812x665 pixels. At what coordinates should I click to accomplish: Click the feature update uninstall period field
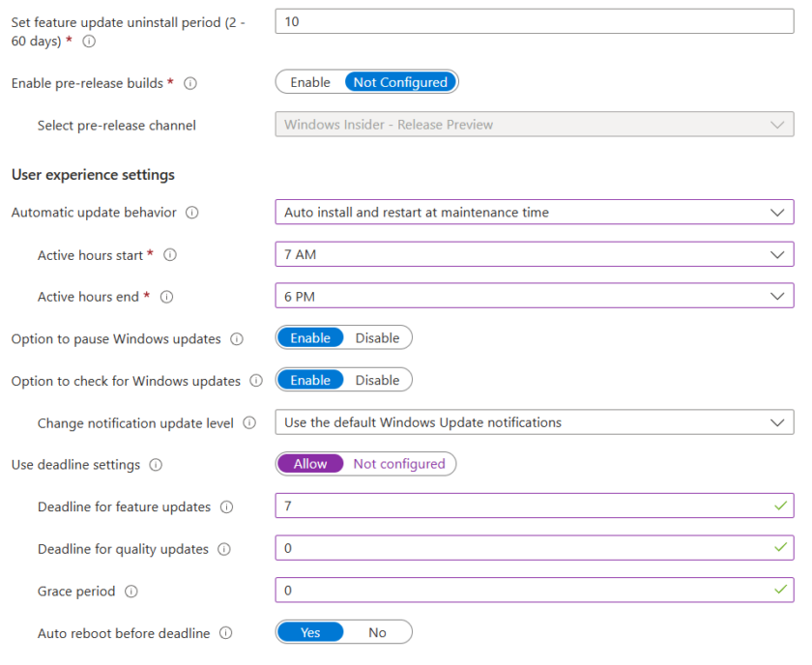tap(534, 21)
